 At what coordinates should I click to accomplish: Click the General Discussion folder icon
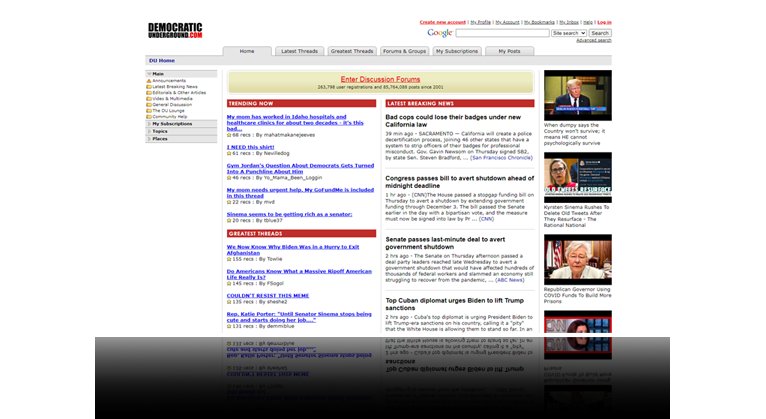[x=149, y=105]
